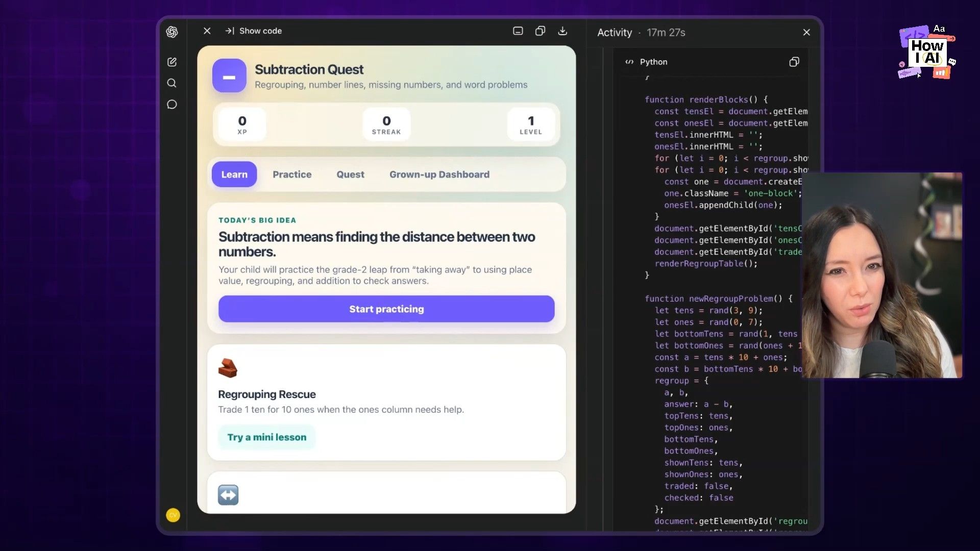
Task: Click the left-right arrow card icon
Action: click(228, 495)
